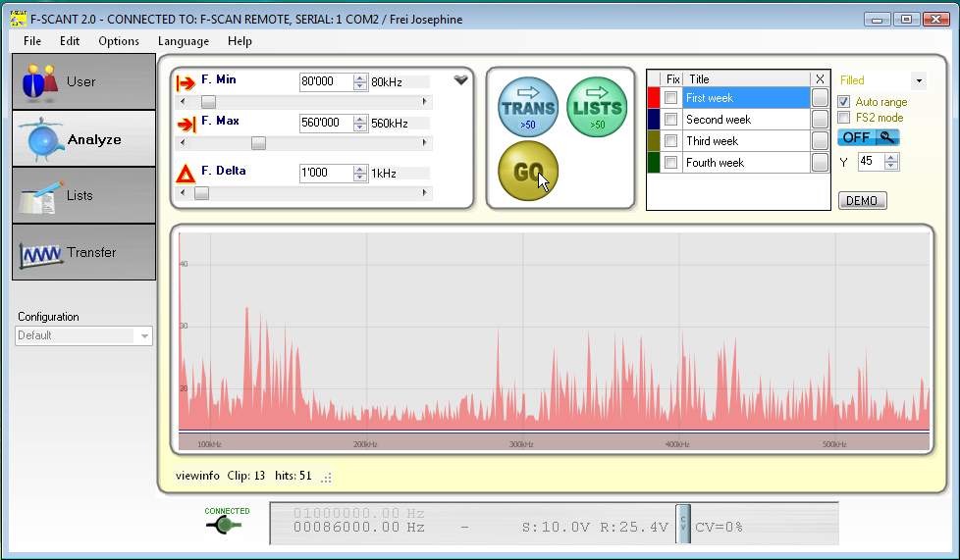
Task: Click the CV slider handle in status display
Action: 683,524
